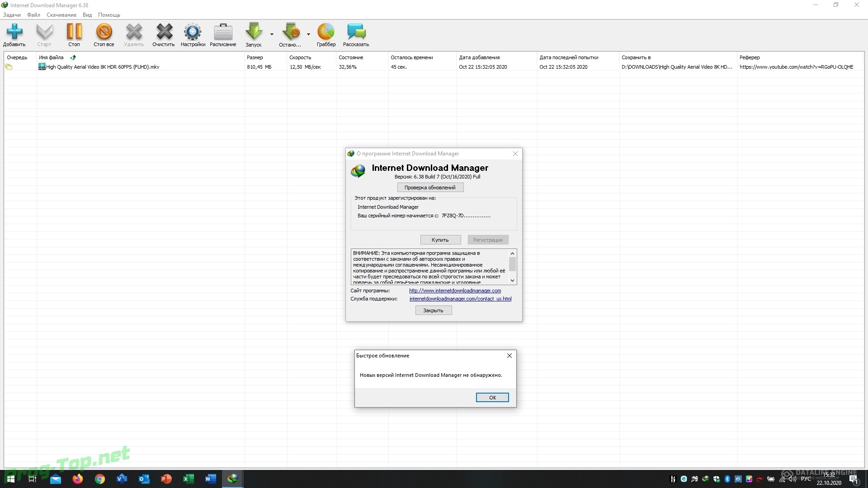
Task: Click OK in the Быстрое обновление dialog
Action: click(x=492, y=398)
